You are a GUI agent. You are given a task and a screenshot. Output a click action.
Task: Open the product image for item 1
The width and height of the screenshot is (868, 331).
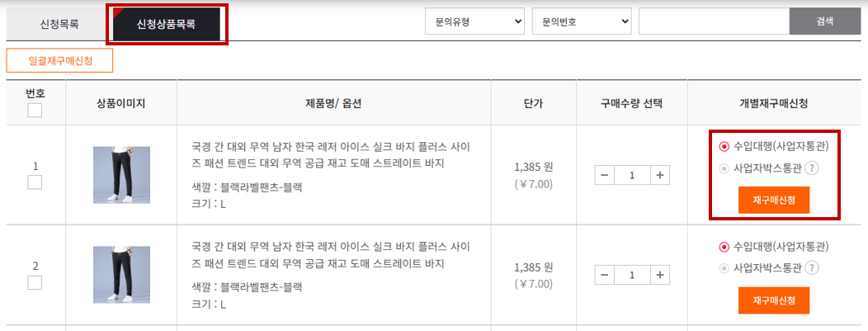(x=121, y=175)
